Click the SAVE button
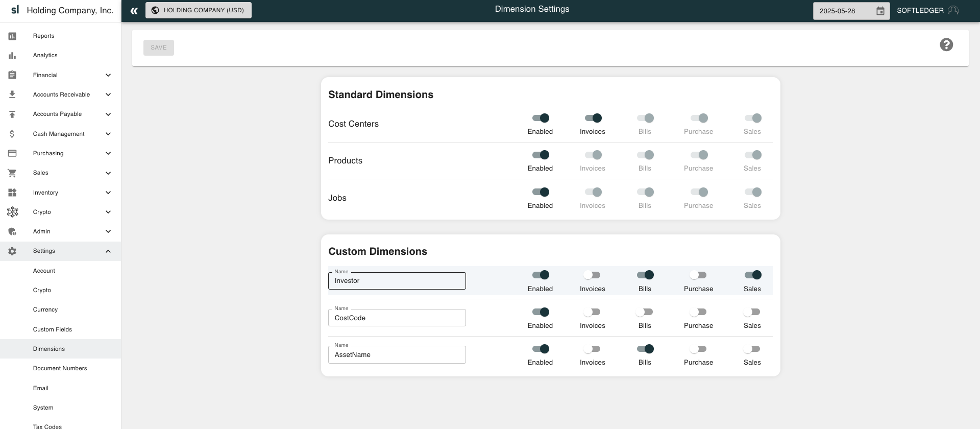Screen dimensions: 980x429 (x=159, y=47)
